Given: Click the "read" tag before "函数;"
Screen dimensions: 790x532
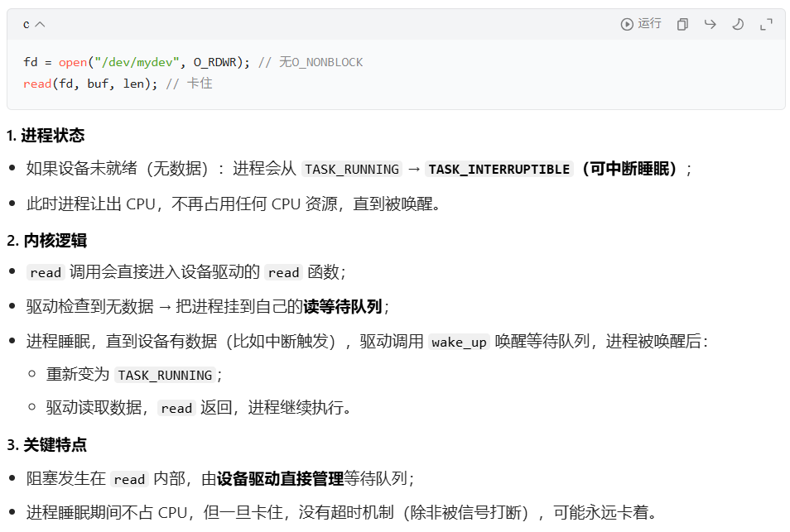Looking at the screenshot, I should [284, 273].
